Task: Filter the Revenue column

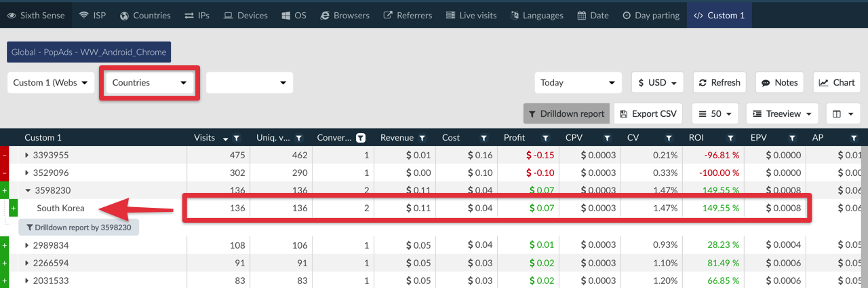Action: click(422, 138)
